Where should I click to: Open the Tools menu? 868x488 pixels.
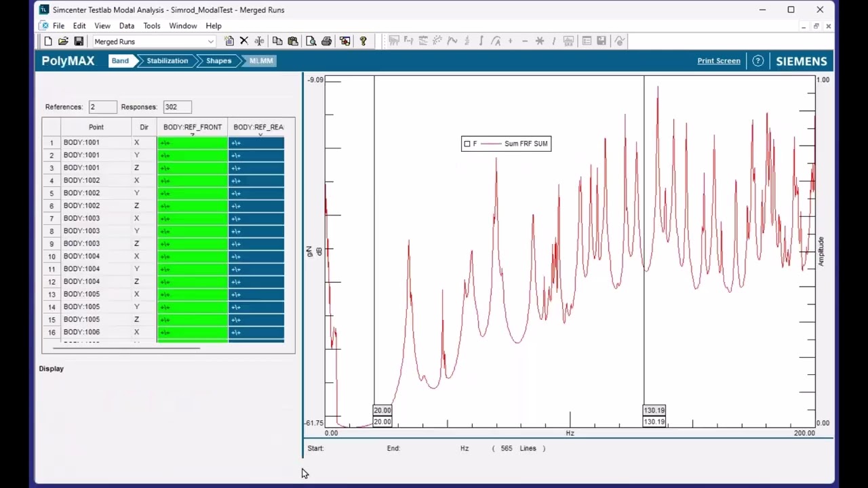[152, 26]
